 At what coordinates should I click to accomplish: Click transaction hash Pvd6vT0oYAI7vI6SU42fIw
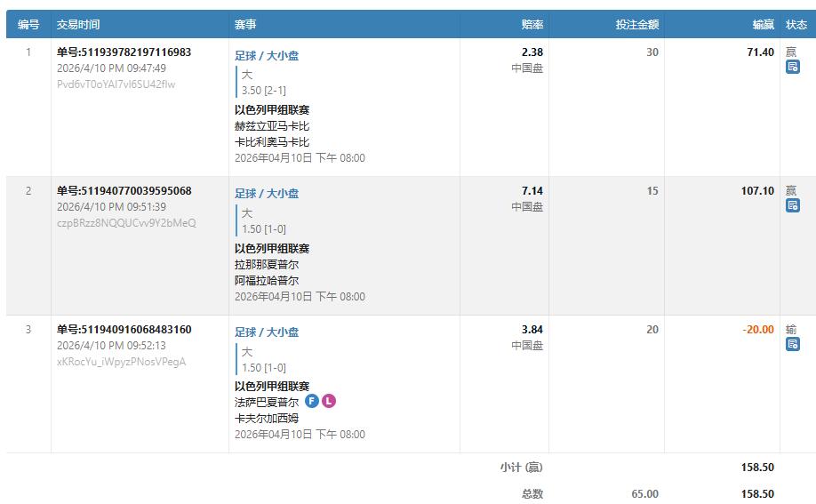point(116,84)
